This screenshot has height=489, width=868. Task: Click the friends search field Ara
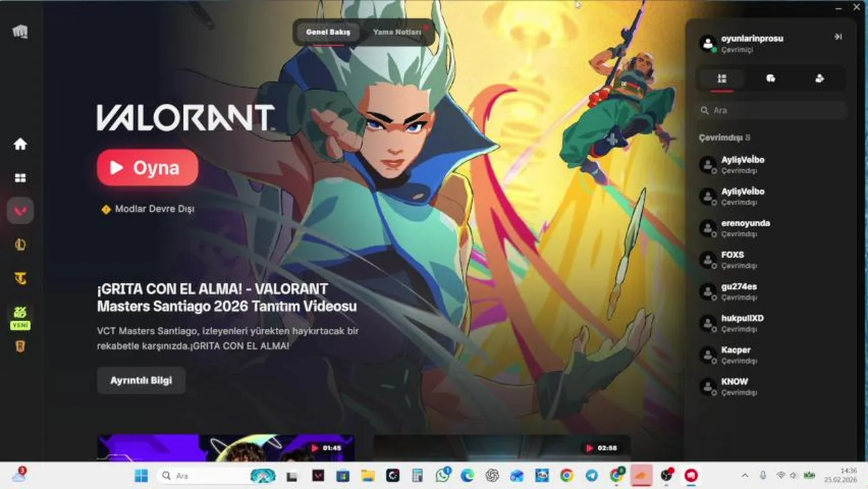click(x=773, y=110)
